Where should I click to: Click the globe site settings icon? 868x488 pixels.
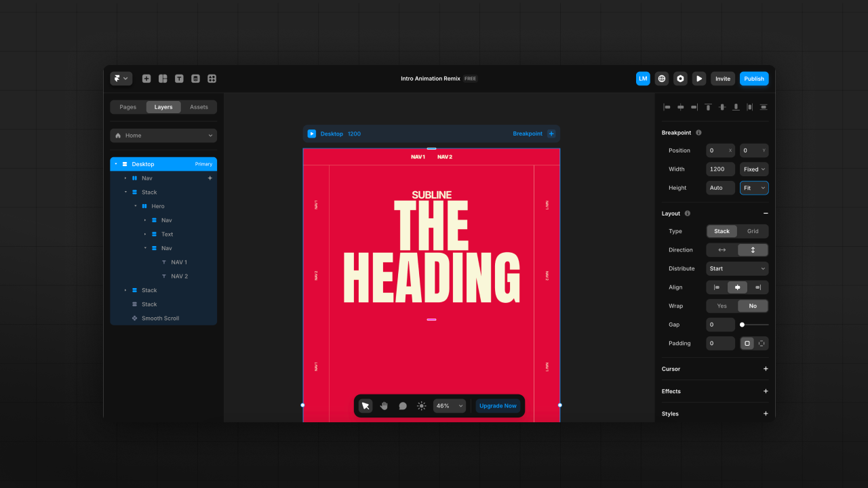(661, 79)
